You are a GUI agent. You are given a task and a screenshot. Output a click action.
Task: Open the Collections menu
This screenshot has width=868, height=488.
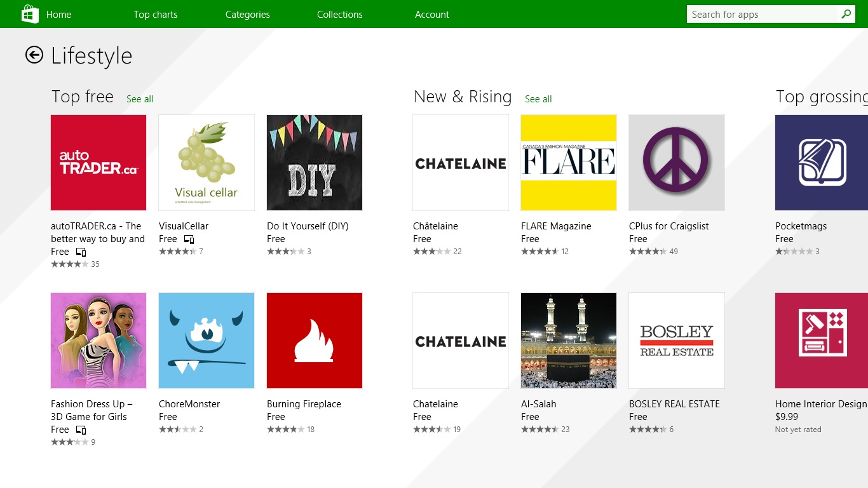pos(340,15)
